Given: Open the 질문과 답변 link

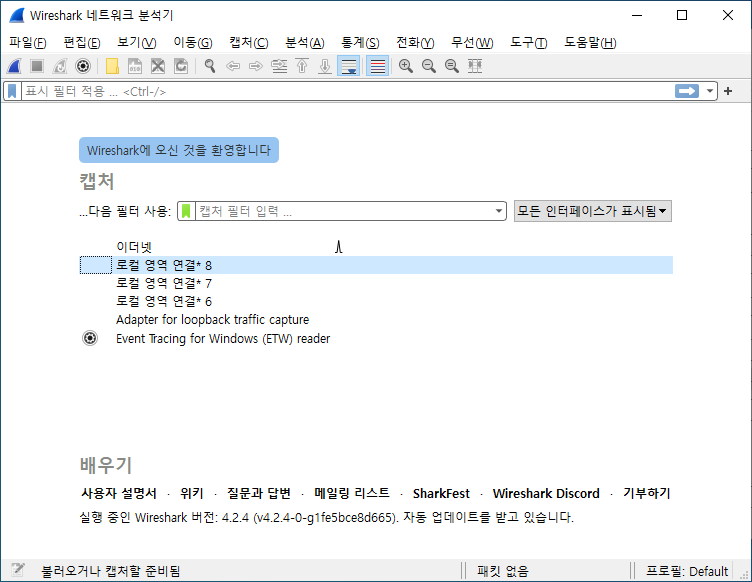Looking at the screenshot, I should [259, 493].
